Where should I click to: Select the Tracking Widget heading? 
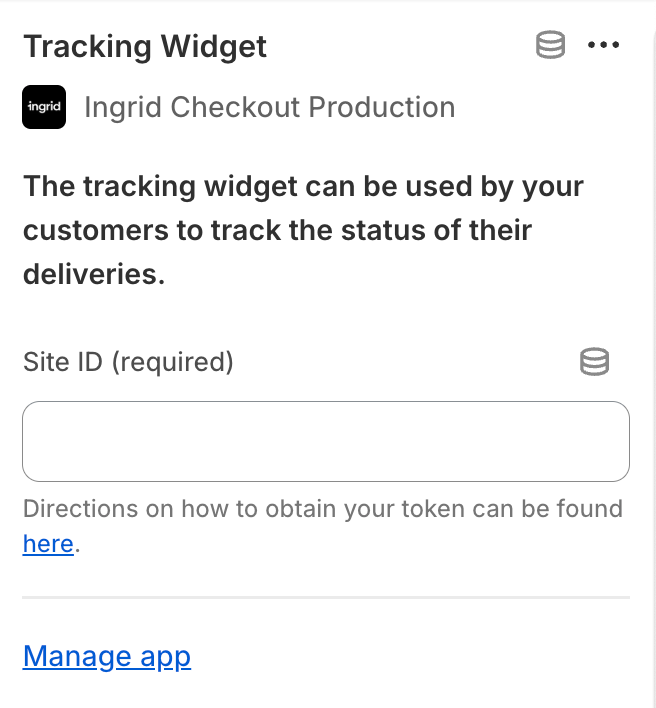(x=145, y=47)
